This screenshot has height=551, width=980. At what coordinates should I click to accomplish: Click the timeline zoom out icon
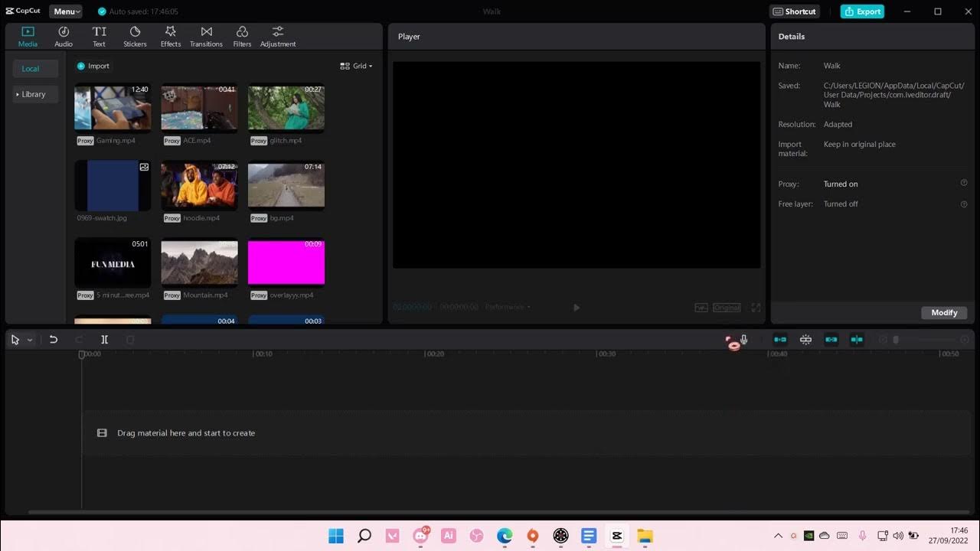point(883,340)
